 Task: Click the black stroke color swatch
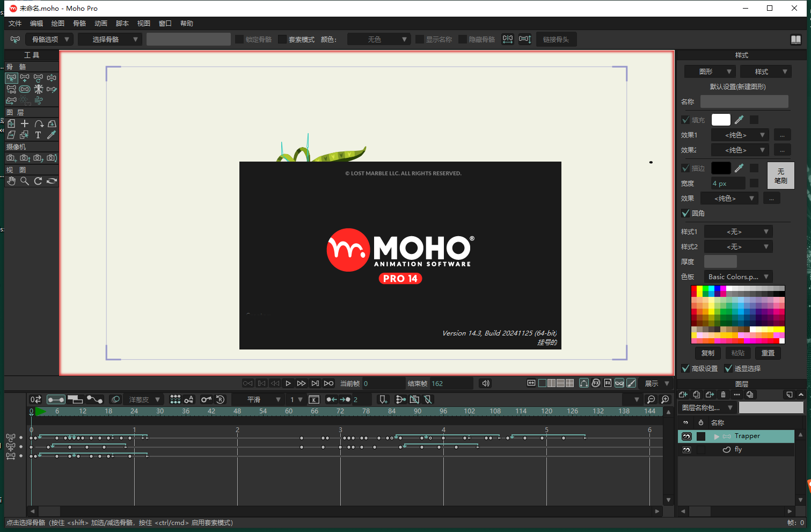click(721, 168)
